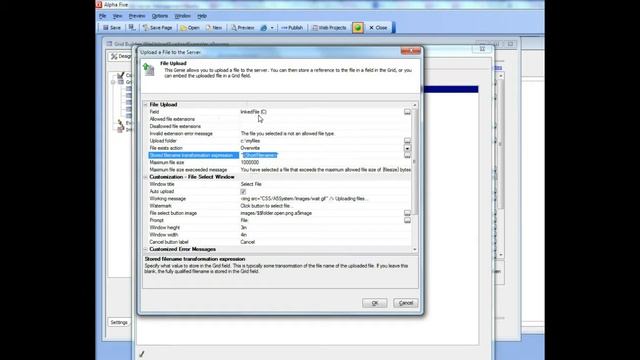Click the Field row browse button
Viewport: 640px width, 360px height.
point(407,111)
